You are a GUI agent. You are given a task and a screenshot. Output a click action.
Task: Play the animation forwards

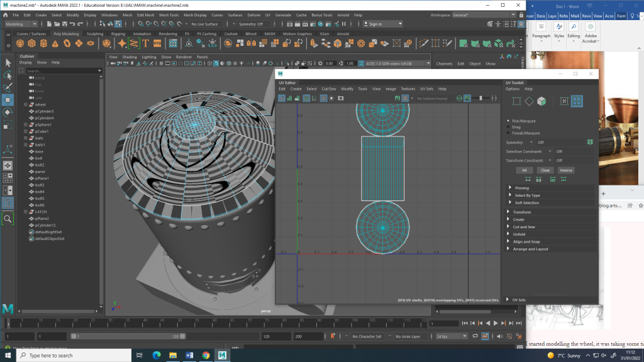coord(496,324)
